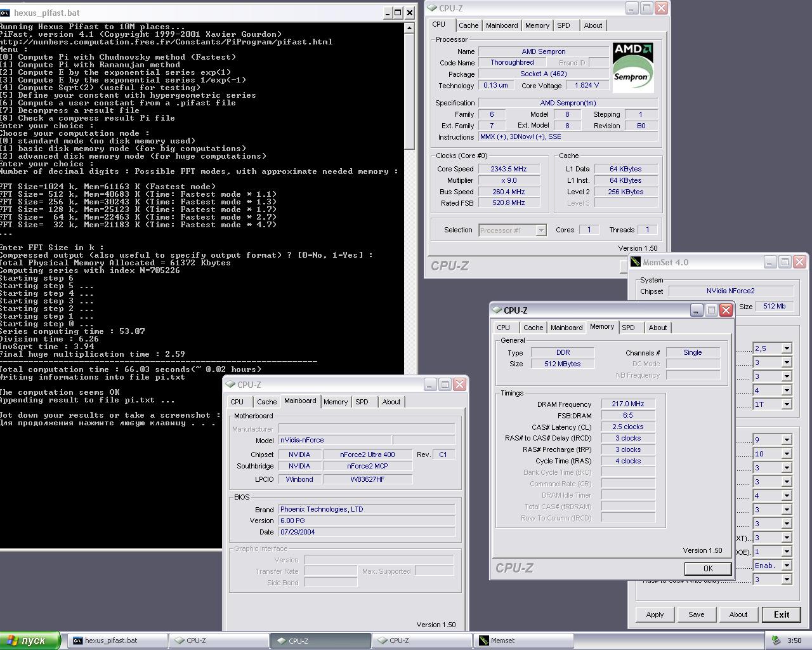This screenshot has width=812, height=650.
Task: Click the Package value Socket A (462)
Action: tap(544, 74)
